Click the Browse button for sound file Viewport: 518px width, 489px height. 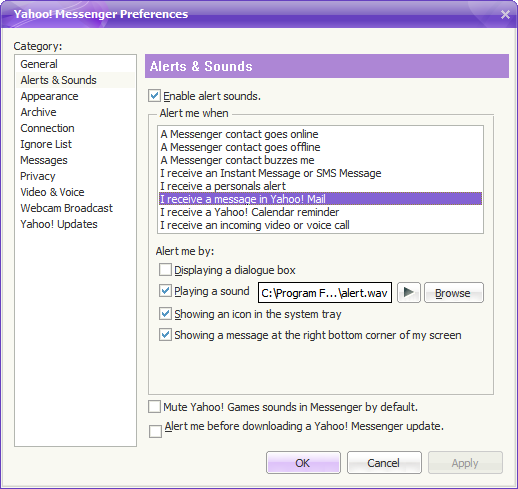(x=454, y=293)
